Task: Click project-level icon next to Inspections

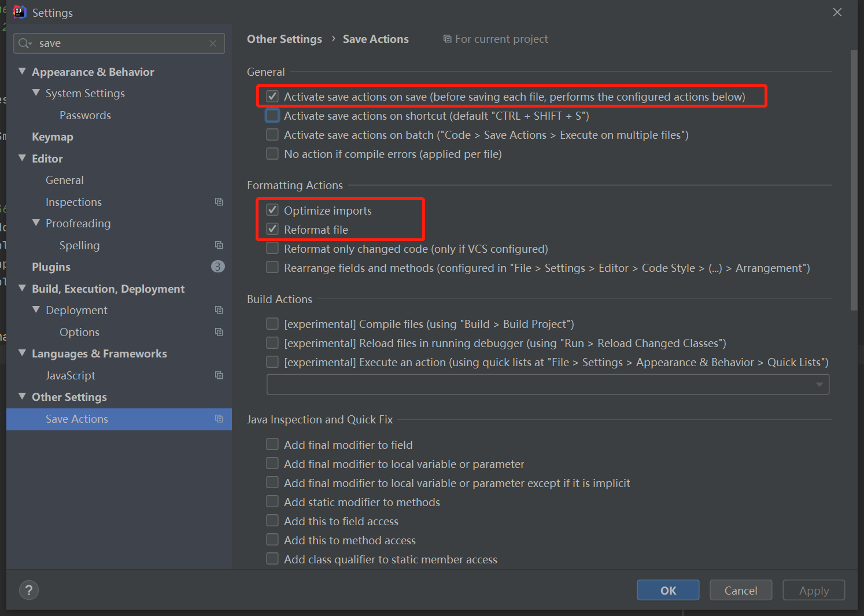Action: pos(219,202)
